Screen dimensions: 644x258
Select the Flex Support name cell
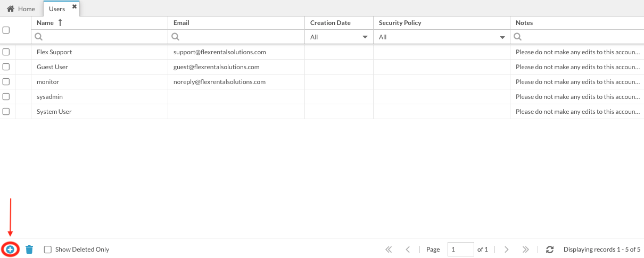100,52
